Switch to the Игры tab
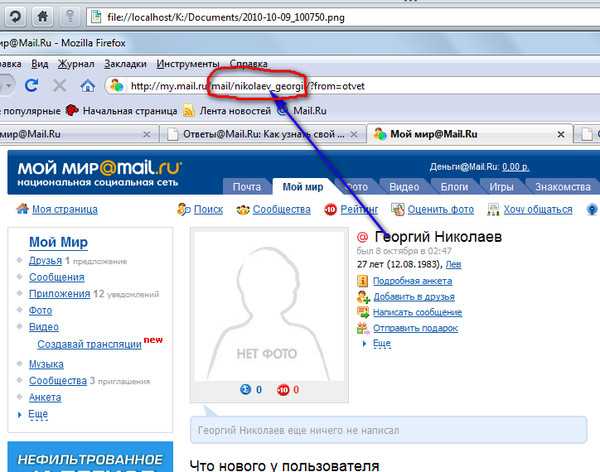This screenshot has height=472, width=600. tap(501, 187)
